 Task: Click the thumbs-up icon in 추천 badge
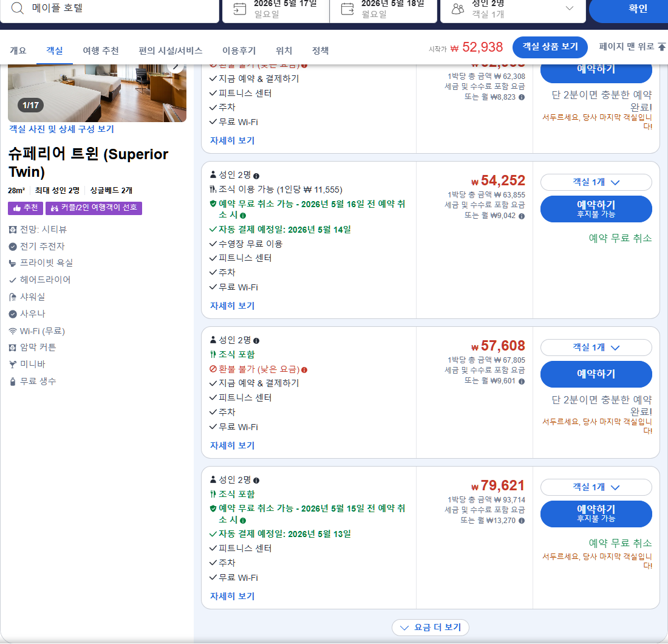(17, 208)
